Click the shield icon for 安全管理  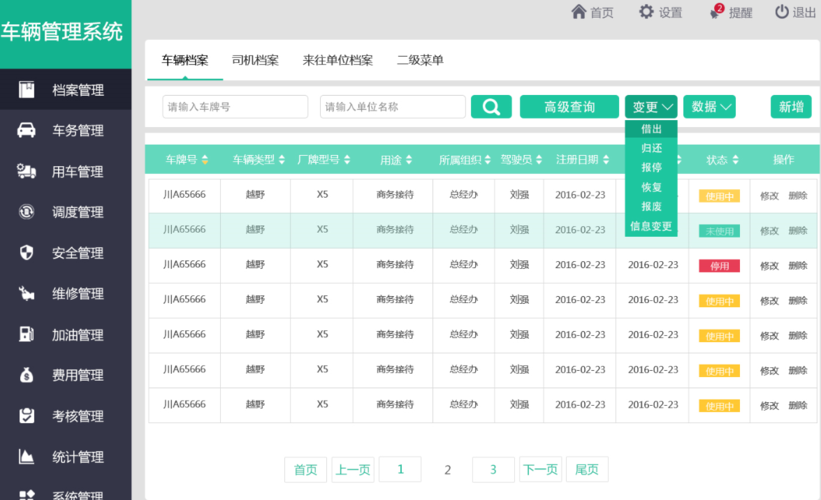(26, 252)
